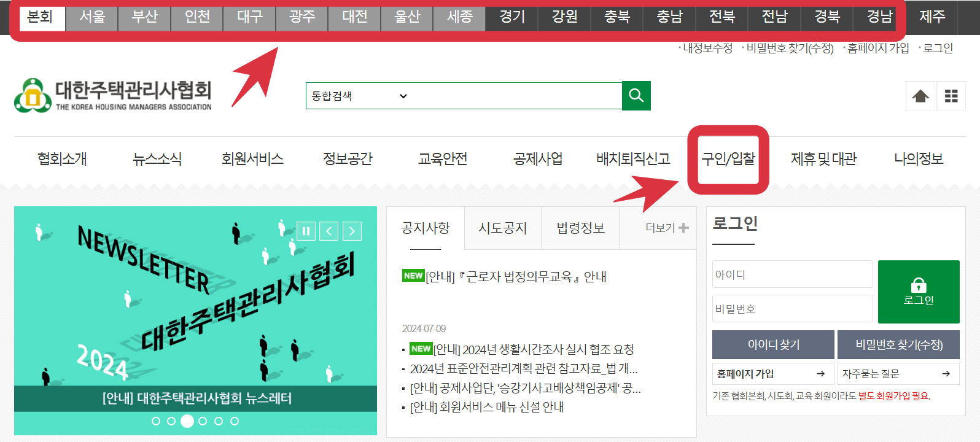
Task: Open the 협회소개 menu
Action: [x=62, y=159]
